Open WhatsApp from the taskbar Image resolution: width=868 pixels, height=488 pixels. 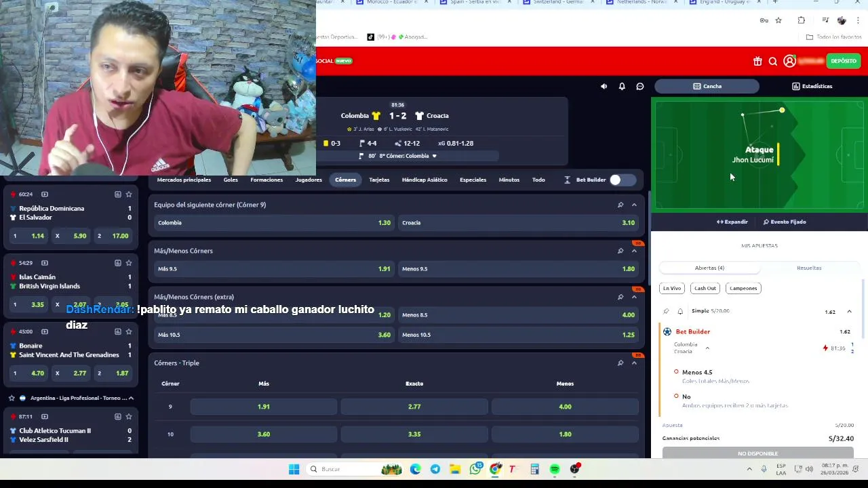point(475,469)
